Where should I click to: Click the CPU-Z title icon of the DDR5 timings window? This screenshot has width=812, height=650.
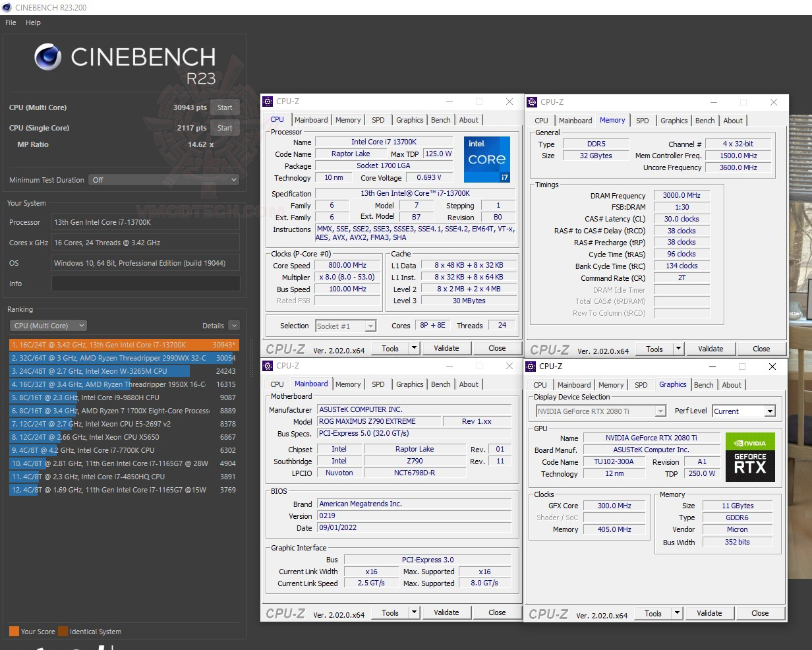[531, 102]
